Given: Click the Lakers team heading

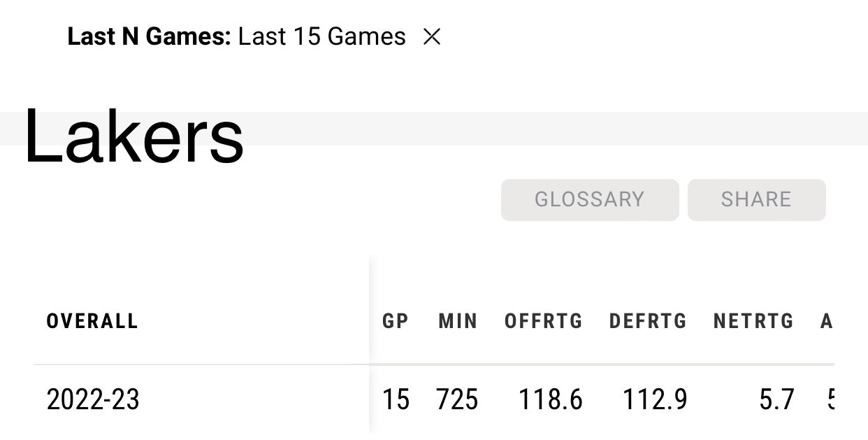Looking at the screenshot, I should point(133,137).
